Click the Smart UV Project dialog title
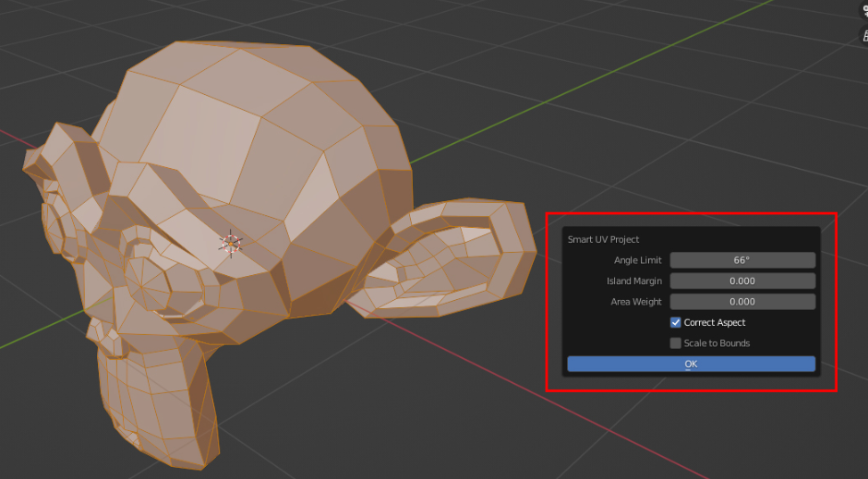Screen dimensions: 868x479 click(x=603, y=240)
